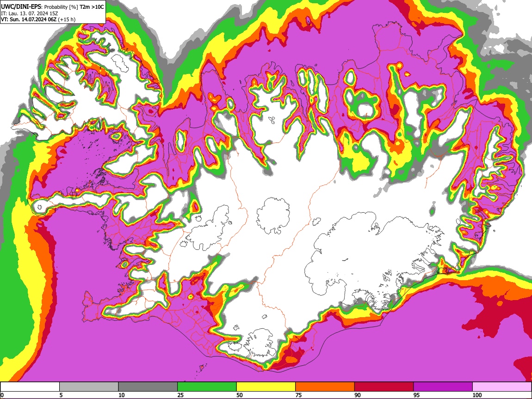The height and width of the screenshot is (399, 532).
Task: Click the dark gray 10–25 legend swatch
Action: pyautogui.click(x=148, y=387)
